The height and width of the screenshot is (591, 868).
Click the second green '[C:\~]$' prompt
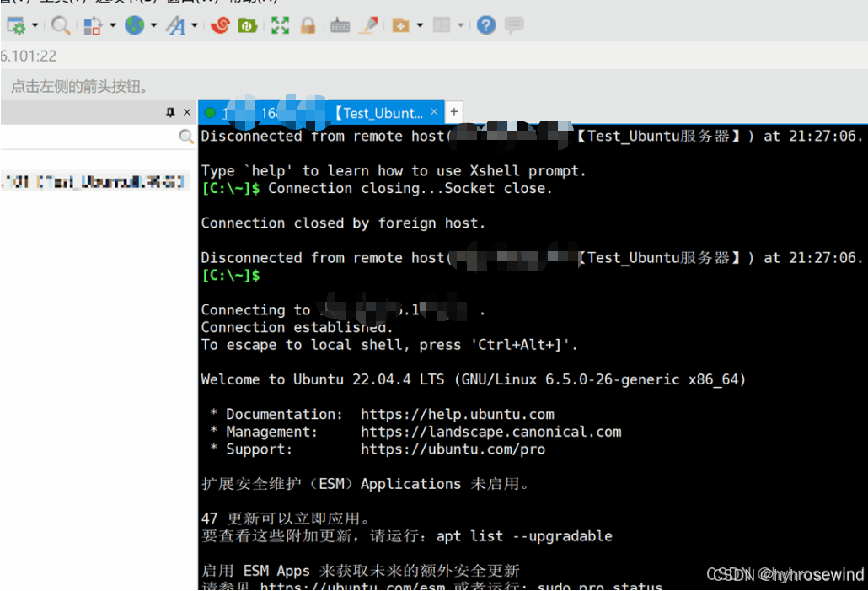click(230, 276)
